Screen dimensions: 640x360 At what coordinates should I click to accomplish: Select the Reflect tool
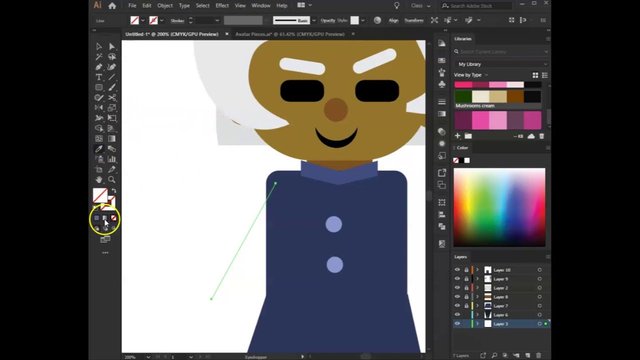(x=99, y=108)
